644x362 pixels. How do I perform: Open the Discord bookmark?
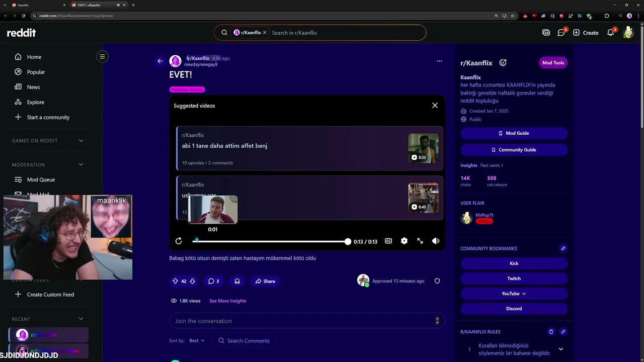[514, 309]
